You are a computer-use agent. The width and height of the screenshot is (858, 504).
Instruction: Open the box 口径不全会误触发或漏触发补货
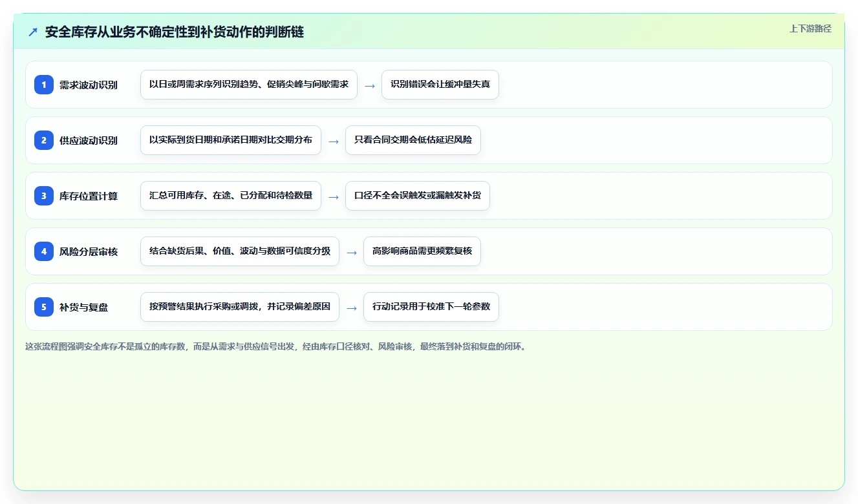click(418, 196)
